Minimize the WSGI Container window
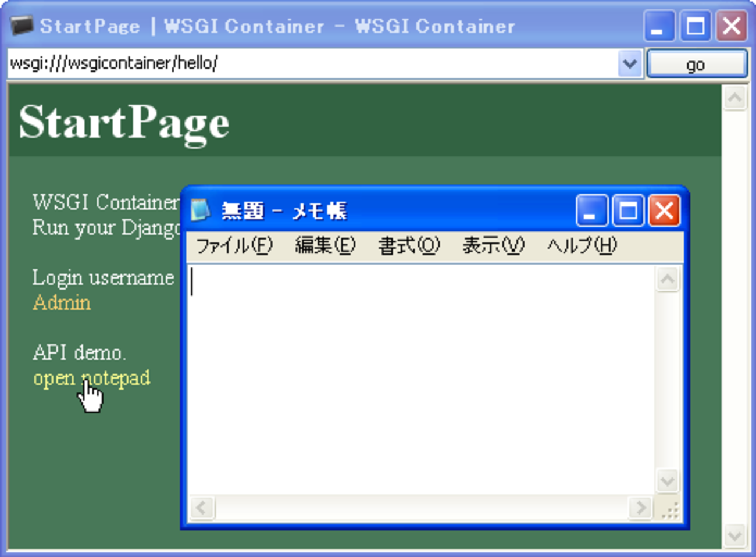The height and width of the screenshot is (557, 756). [x=659, y=26]
